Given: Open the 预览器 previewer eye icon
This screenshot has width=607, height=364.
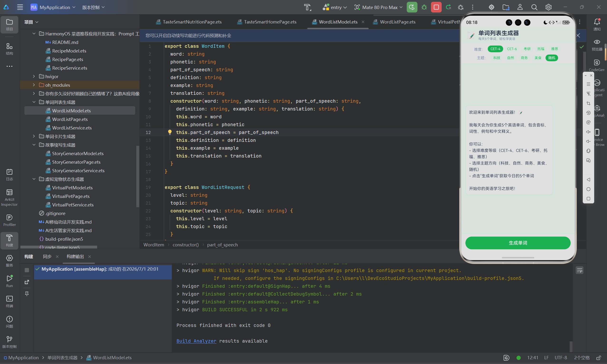Looking at the screenshot, I should [597, 45].
